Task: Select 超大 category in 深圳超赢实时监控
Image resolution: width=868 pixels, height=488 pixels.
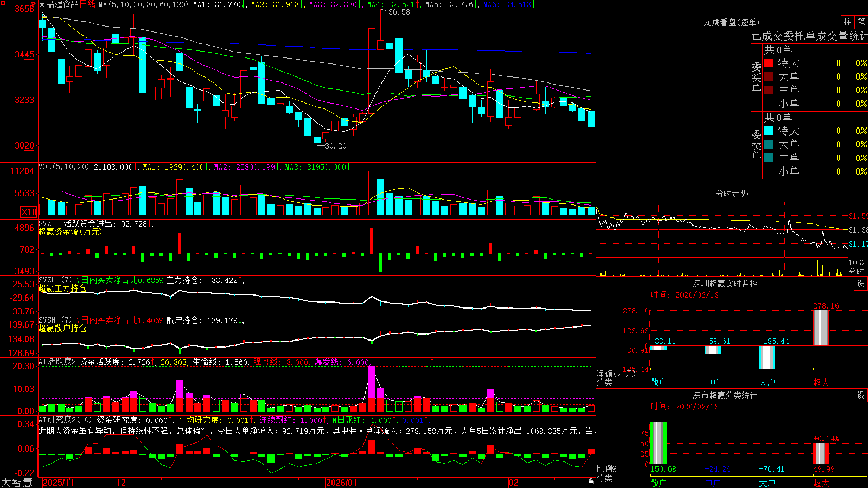Action: click(x=821, y=382)
